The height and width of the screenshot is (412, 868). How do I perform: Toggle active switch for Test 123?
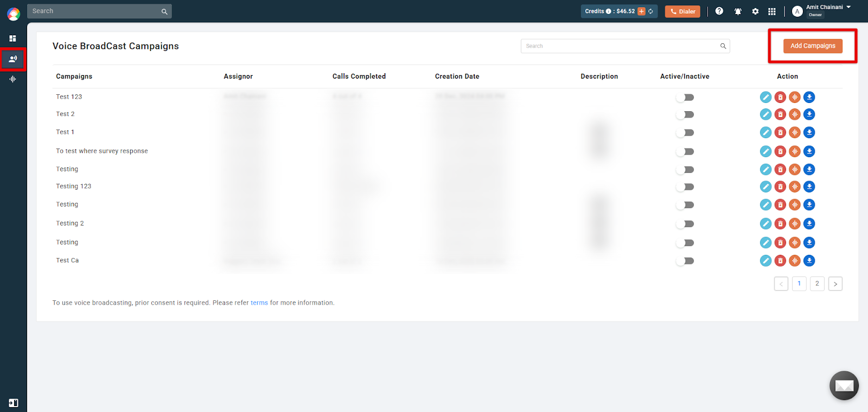tap(685, 98)
